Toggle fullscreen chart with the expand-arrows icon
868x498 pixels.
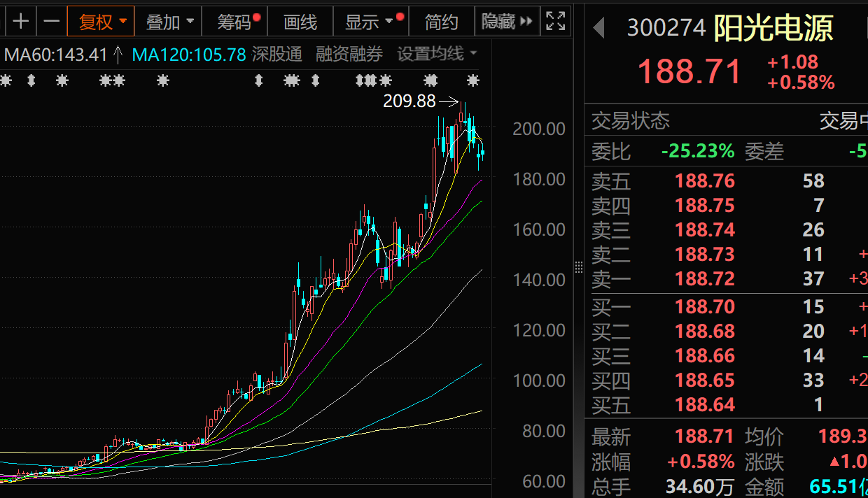556,21
